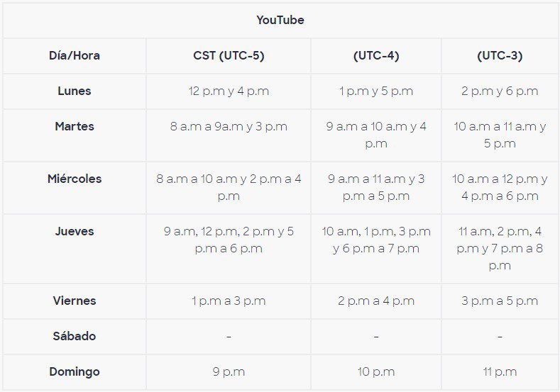The width and height of the screenshot is (560, 392).
Task: Click the (UTC-3) column header
Action: click(x=500, y=56)
